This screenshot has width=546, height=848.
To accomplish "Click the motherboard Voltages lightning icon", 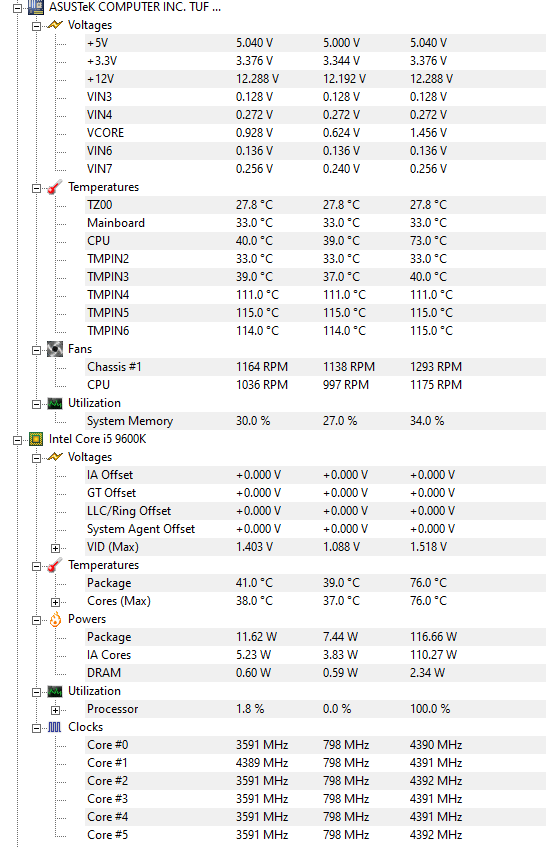I will pyautogui.click(x=55, y=25).
